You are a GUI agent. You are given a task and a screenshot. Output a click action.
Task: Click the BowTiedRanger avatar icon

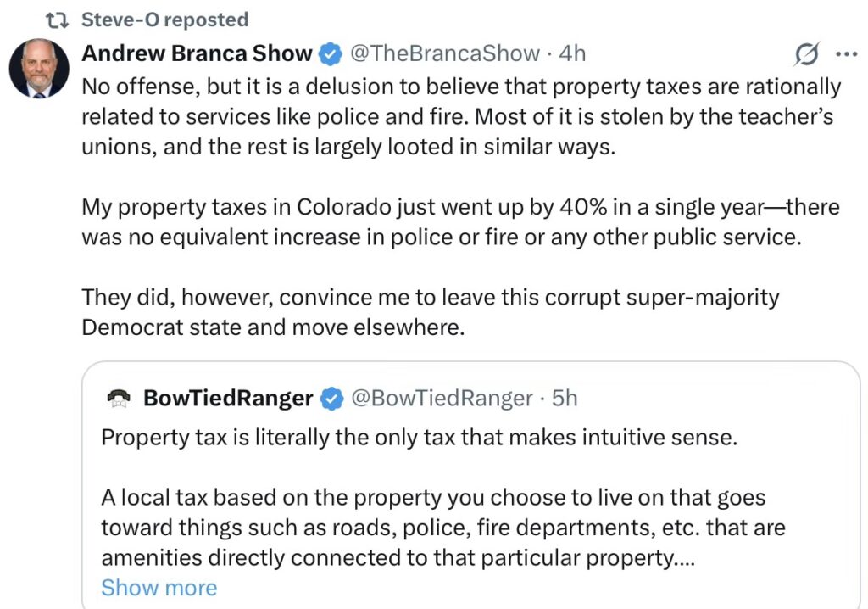pyautogui.click(x=120, y=398)
